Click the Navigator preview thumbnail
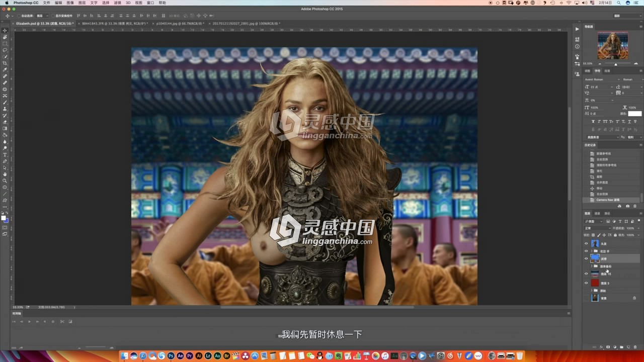This screenshot has height=362, width=644. (x=612, y=46)
